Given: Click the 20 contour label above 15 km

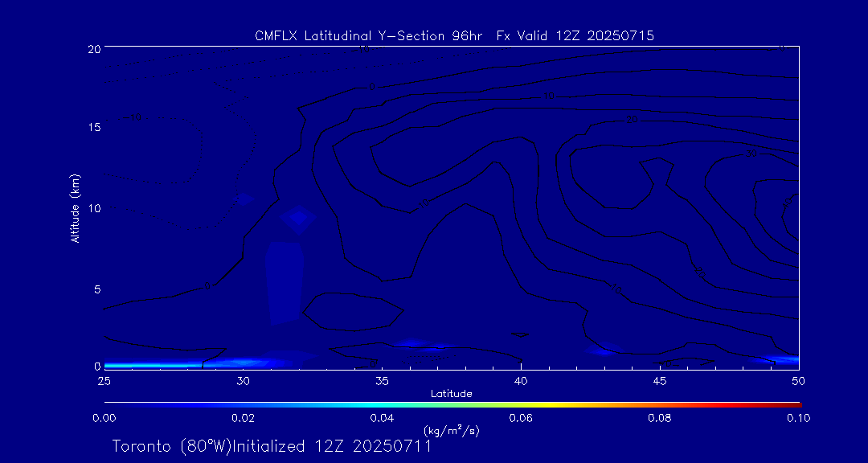Looking at the screenshot, I should (x=632, y=120).
